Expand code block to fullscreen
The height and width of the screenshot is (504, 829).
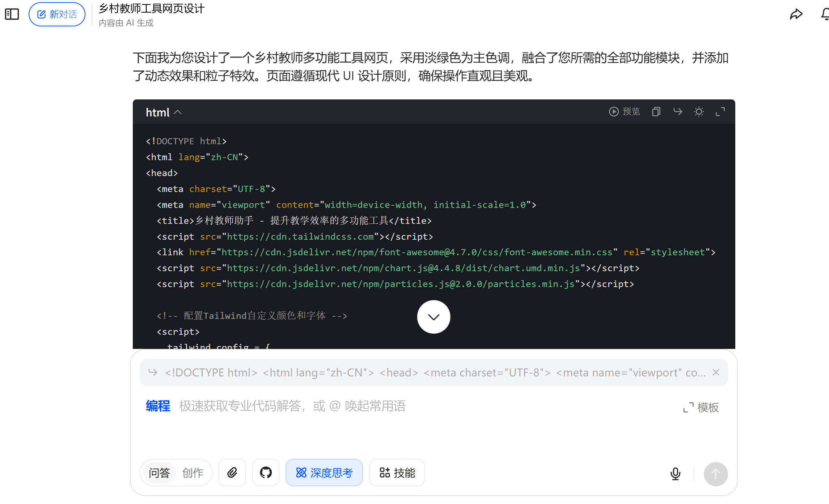click(720, 112)
